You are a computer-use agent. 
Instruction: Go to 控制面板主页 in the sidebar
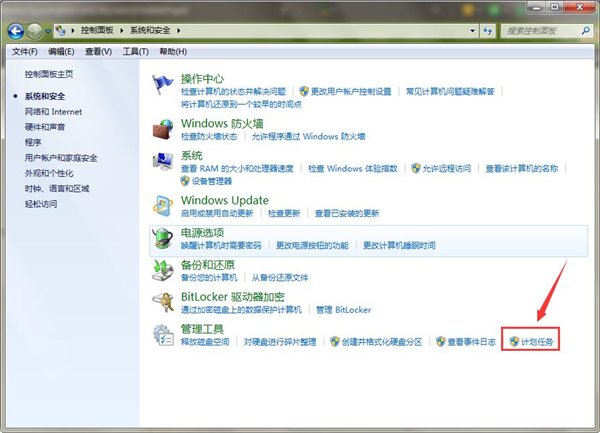[x=49, y=74]
